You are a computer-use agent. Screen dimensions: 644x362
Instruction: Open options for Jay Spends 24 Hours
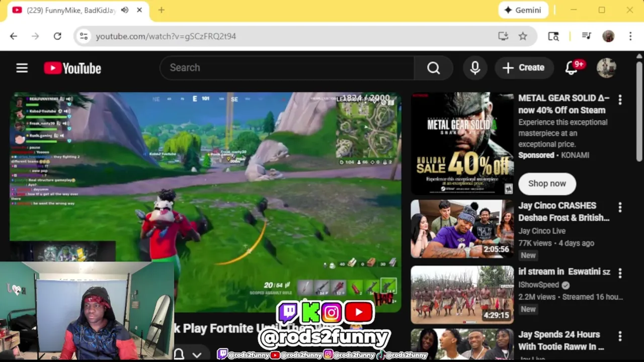click(620, 336)
